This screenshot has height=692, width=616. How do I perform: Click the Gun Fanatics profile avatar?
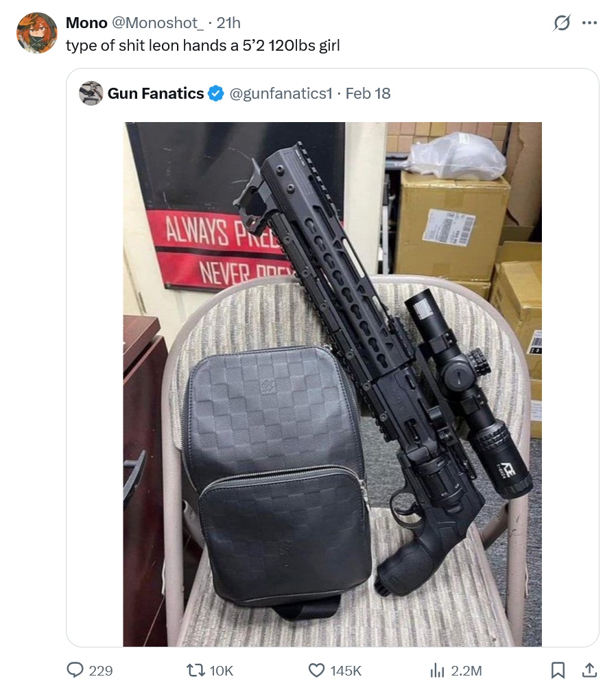(x=91, y=93)
